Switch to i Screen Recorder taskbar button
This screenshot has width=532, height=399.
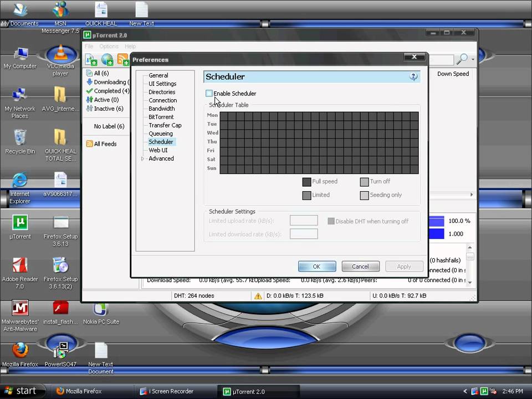pos(176,391)
